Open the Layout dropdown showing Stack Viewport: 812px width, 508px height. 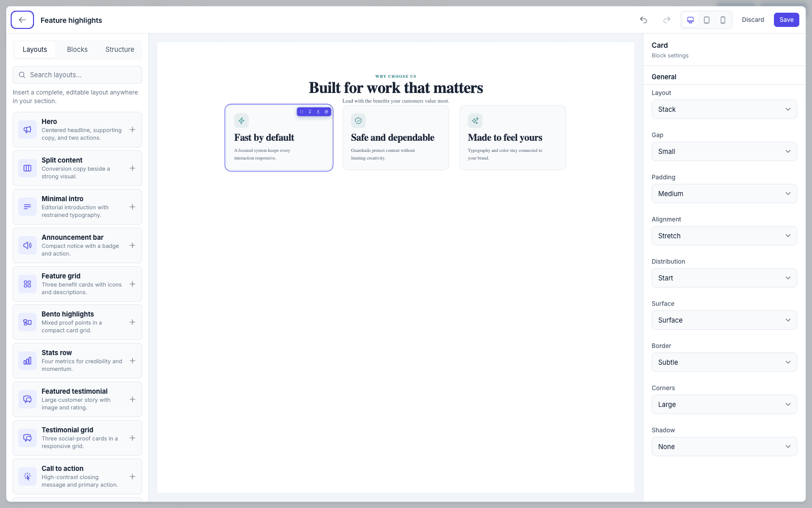point(724,109)
